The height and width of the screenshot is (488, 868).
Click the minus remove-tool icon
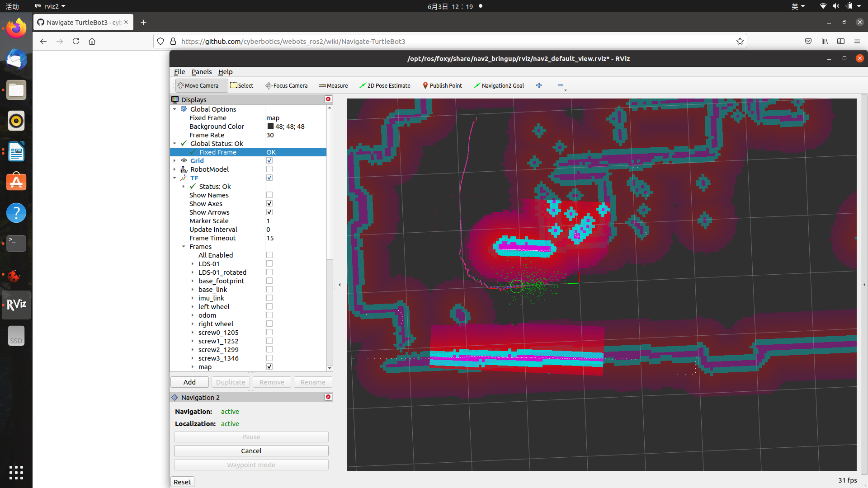[561, 85]
